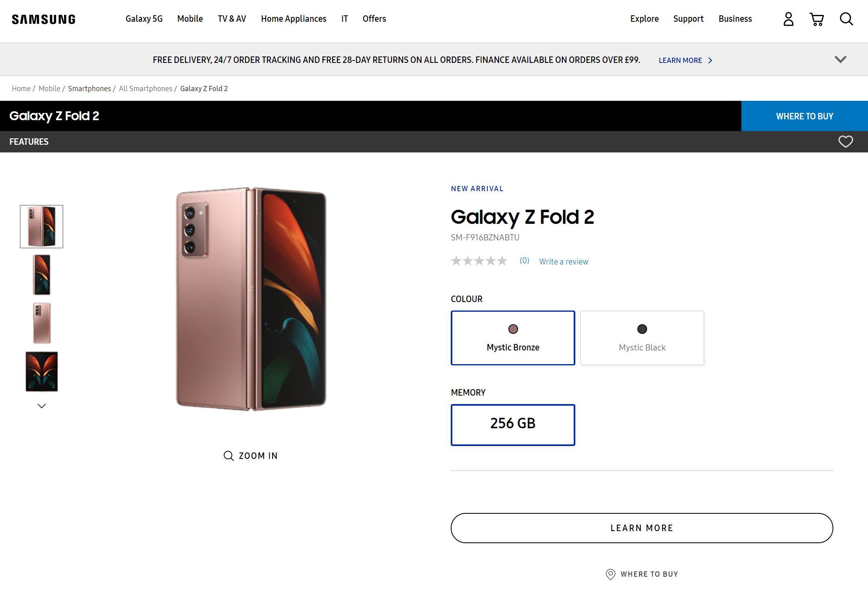Add to wishlist with heart icon

tap(845, 142)
